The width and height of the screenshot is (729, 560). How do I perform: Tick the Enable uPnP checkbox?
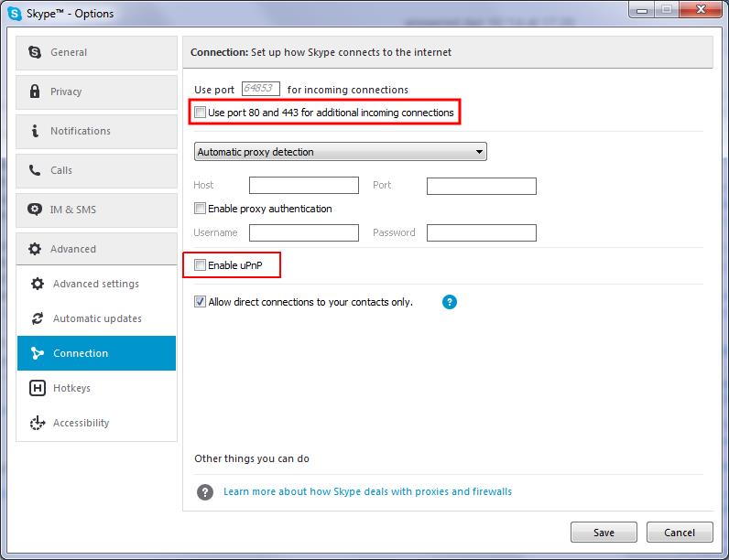201,265
